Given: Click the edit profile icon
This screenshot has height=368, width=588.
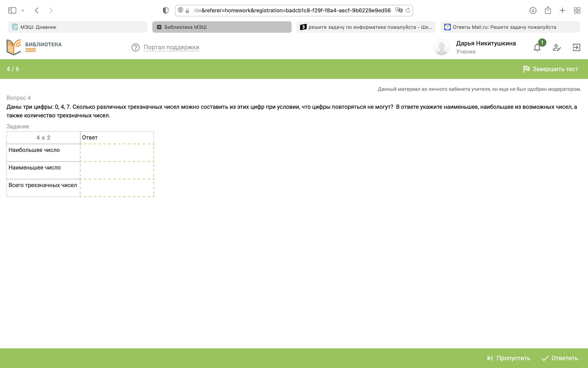Looking at the screenshot, I should (x=557, y=47).
